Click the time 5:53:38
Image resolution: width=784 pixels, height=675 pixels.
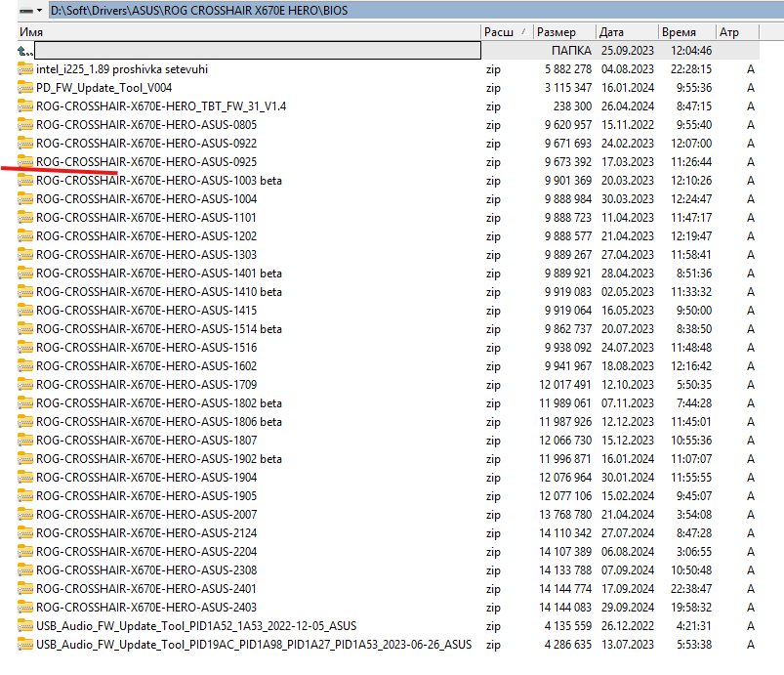tap(694, 645)
